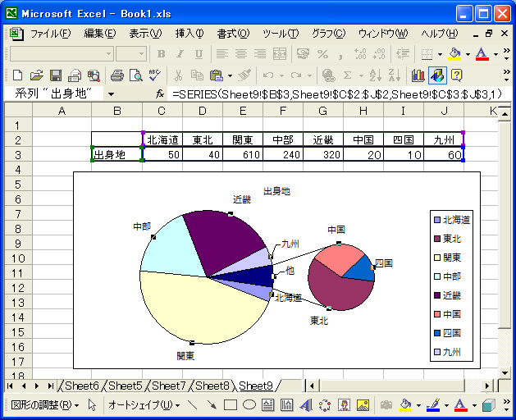Expand the AutoSum dropdown arrow
This screenshot has width=516, height=420.
361,76
